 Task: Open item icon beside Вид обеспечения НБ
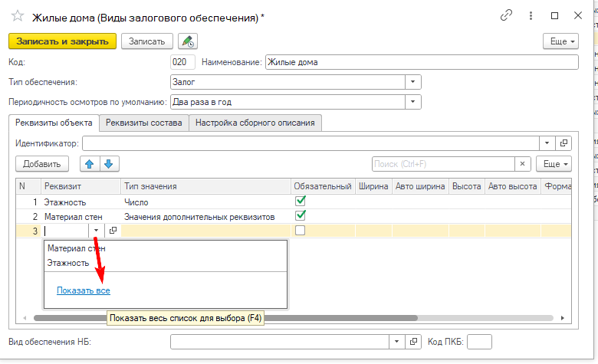pyautogui.click(x=413, y=342)
